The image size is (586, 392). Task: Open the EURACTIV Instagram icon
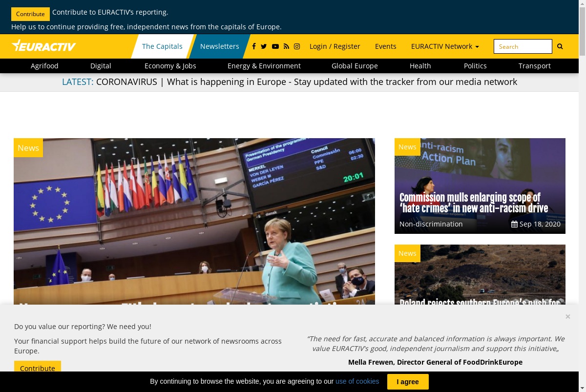[x=297, y=46]
